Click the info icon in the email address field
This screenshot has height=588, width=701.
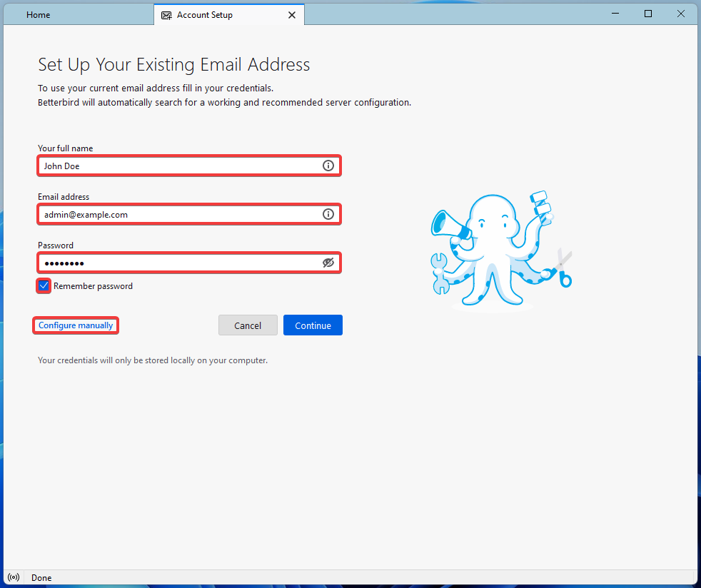tap(328, 214)
